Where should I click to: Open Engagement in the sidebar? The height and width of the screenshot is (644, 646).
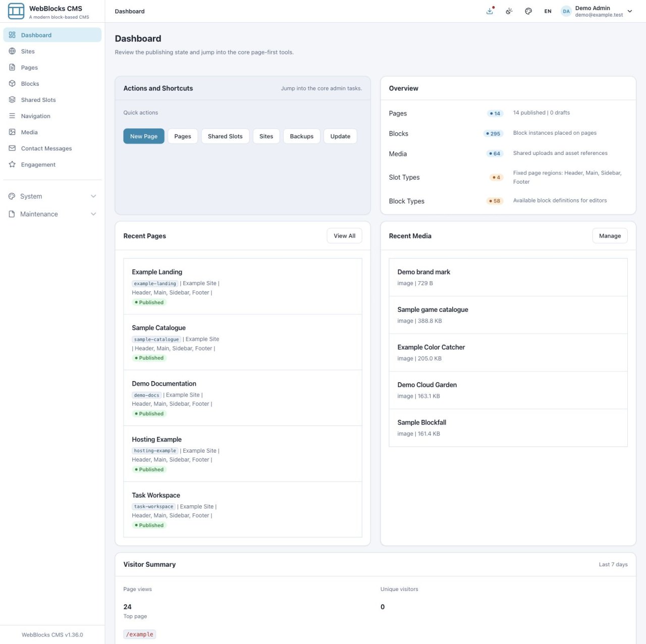point(52,164)
